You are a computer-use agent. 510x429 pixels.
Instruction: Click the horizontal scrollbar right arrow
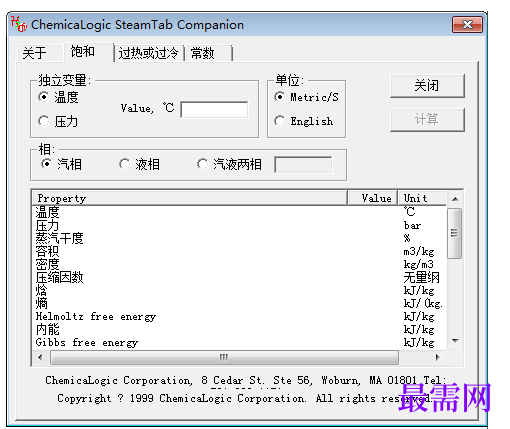tap(437, 357)
